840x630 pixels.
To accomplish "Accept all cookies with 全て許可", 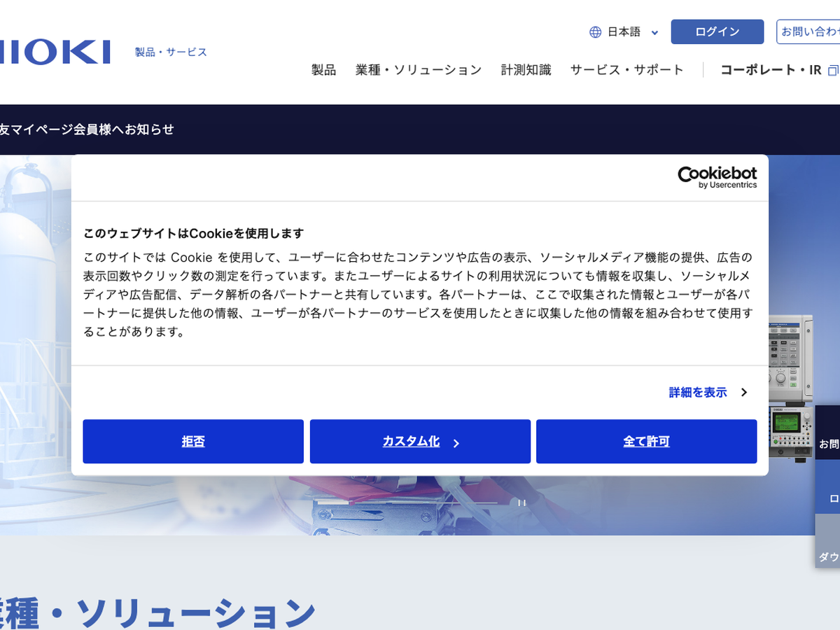I will tap(646, 442).
